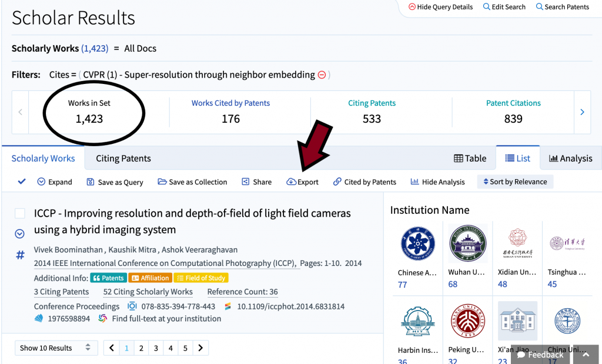The height and width of the screenshot is (364, 602).
Task: Open the 52 Citing Scholarly Works link
Action: (148, 292)
